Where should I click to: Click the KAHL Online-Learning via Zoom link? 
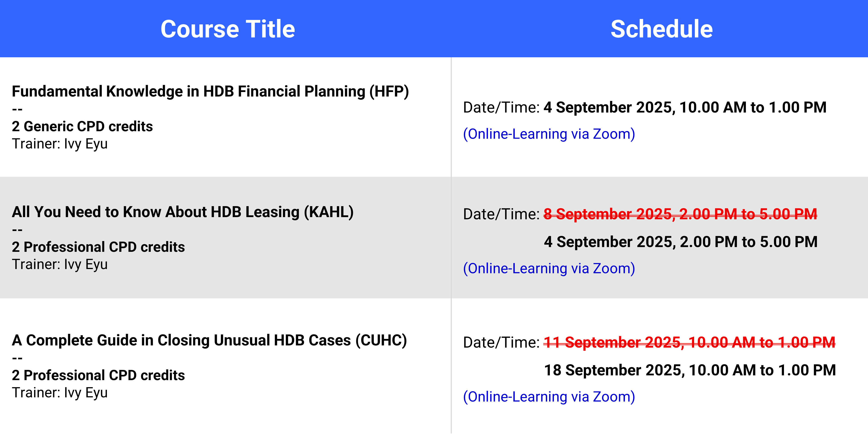[549, 268]
